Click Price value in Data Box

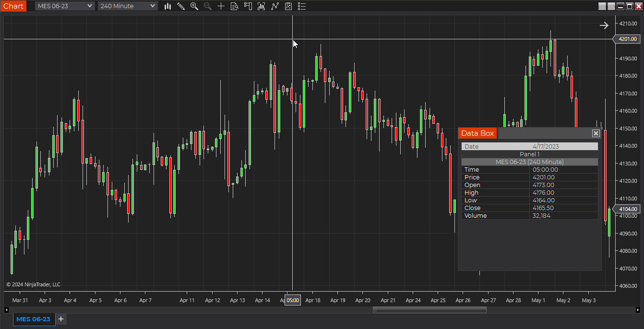543,177
